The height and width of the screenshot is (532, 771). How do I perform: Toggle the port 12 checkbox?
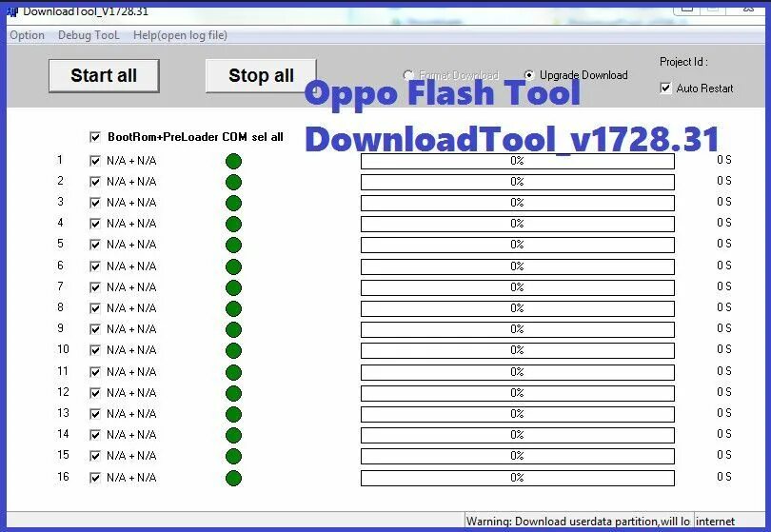pyautogui.click(x=95, y=393)
